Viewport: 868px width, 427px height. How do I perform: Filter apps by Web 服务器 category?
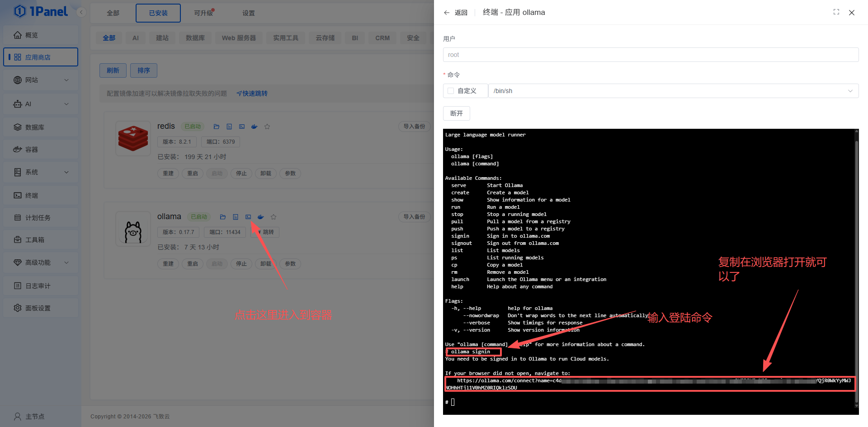click(239, 38)
